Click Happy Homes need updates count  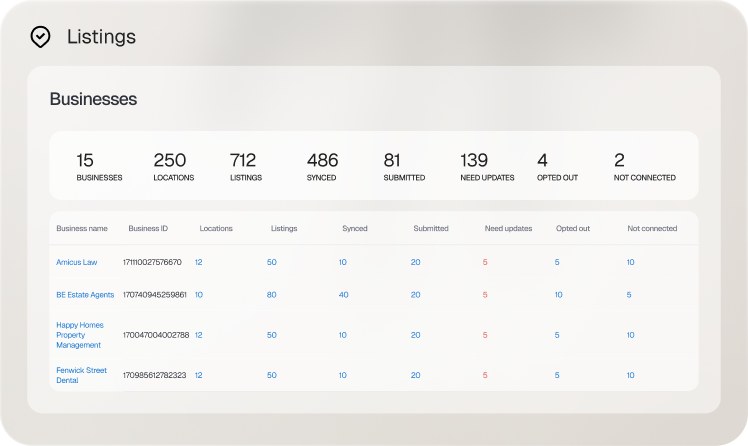coord(485,335)
